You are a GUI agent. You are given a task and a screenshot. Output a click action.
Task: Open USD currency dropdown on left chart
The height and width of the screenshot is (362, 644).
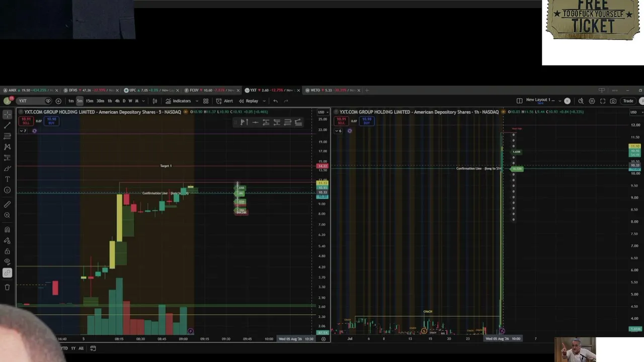pos(322,112)
